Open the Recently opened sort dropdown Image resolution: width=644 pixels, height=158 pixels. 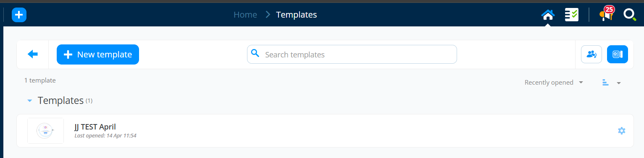click(554, 83)
